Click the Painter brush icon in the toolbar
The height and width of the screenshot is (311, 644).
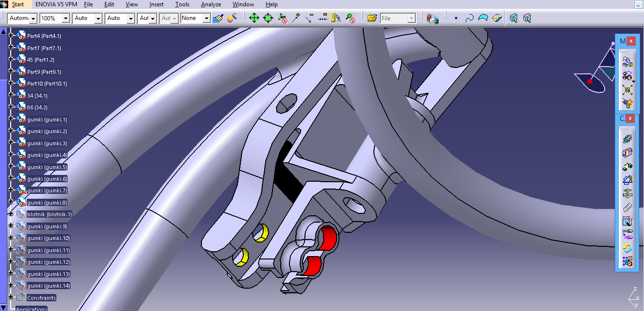[219, 18]
